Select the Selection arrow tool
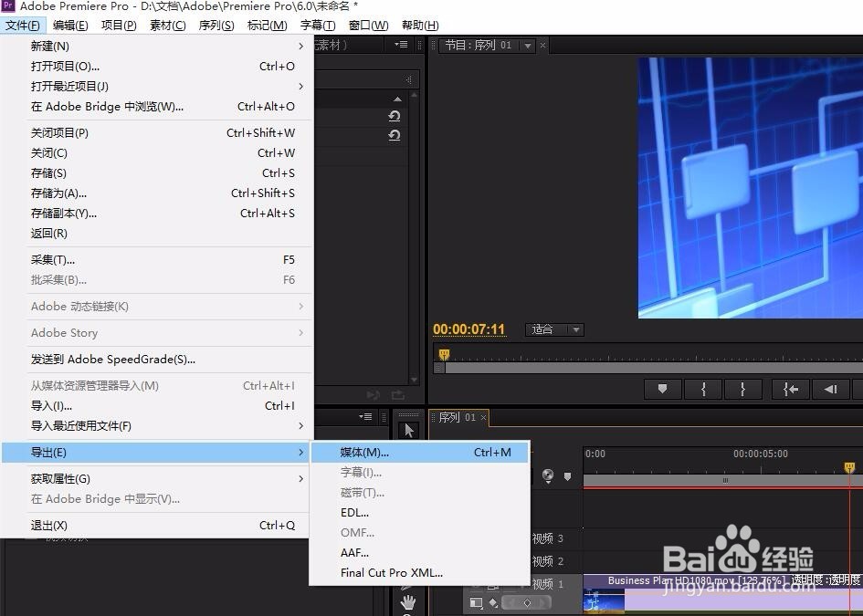Image resolution: width=863 pixels, height=616 pixels. (x=408, y=430)
